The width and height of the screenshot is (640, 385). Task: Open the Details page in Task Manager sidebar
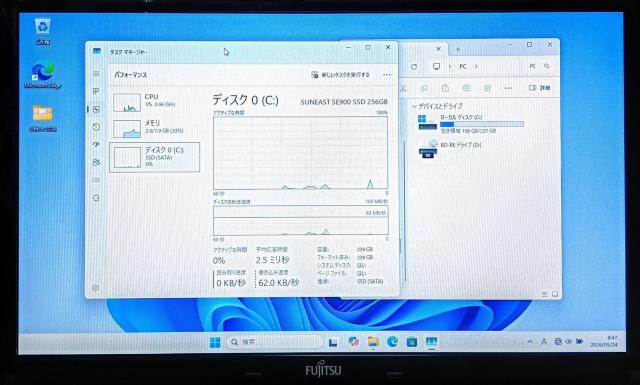click(96, 180)
